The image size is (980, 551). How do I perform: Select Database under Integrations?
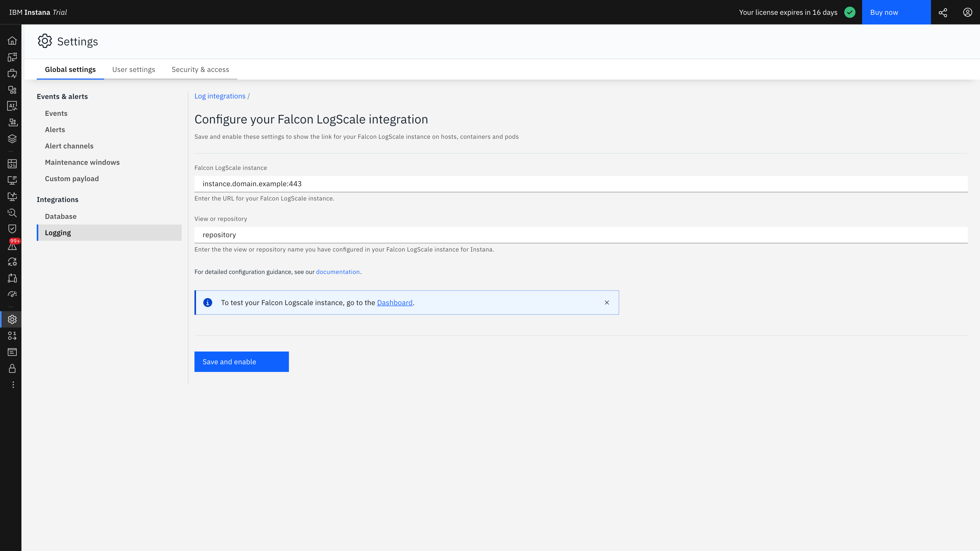[x=60, y=216]
